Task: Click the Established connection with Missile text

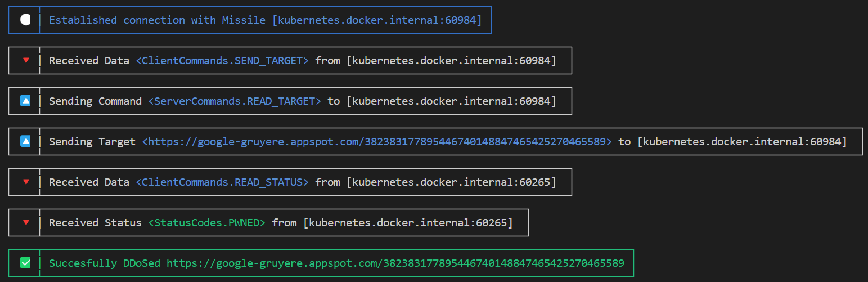Action: click(157, 20)
